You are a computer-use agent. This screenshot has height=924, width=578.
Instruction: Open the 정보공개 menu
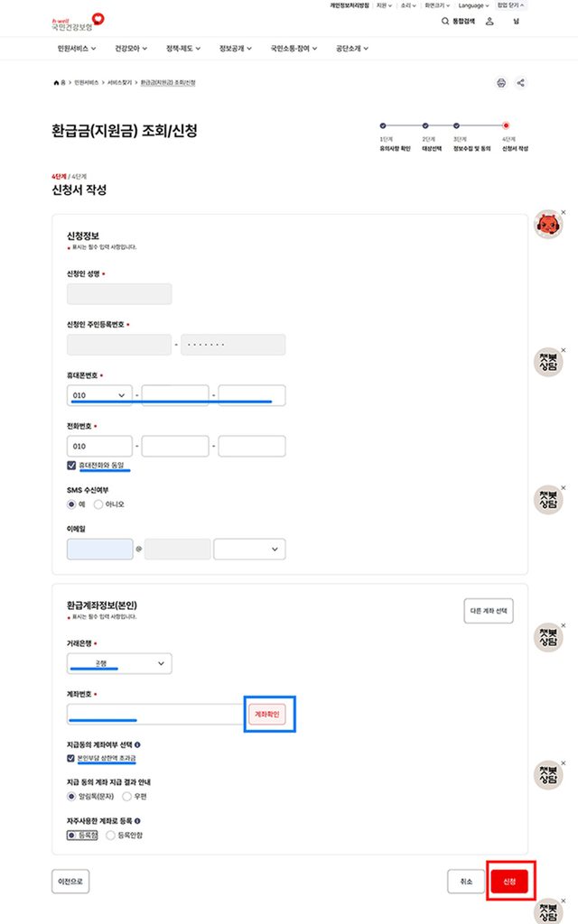coord(236,49)
